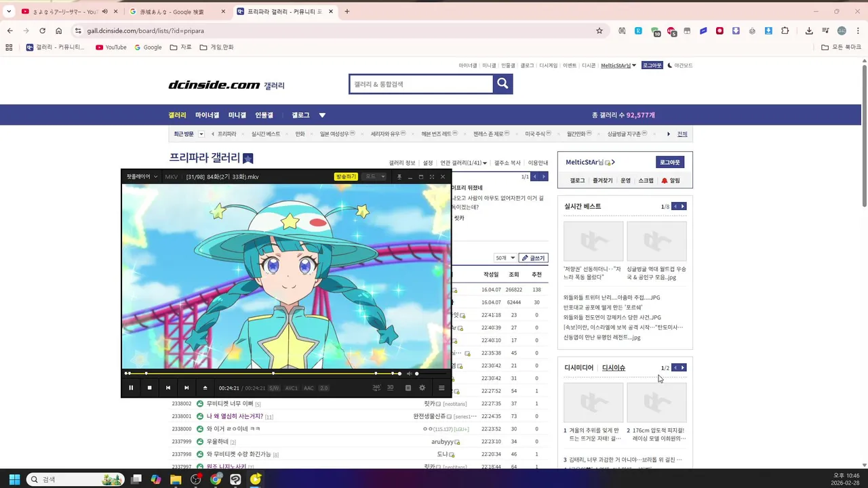Toggle 360 degree video mode in PotPlayer
Screen dimensions: 868x488
(x=377, y=388)
